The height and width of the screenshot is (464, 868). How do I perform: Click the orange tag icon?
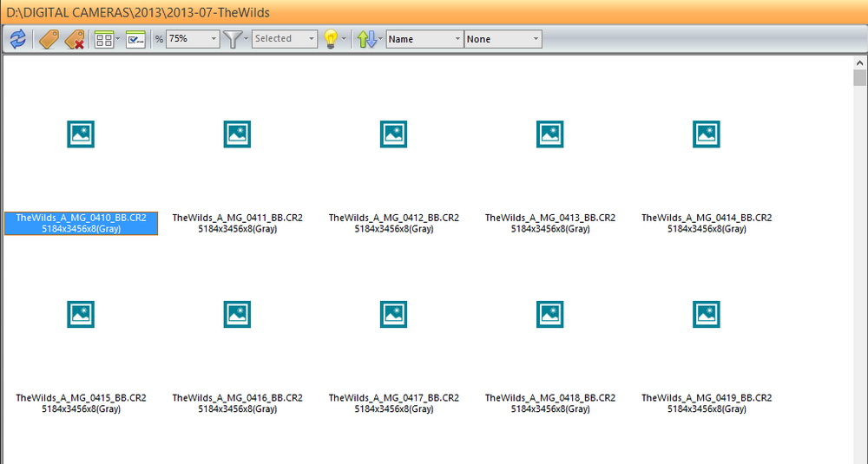49,39
